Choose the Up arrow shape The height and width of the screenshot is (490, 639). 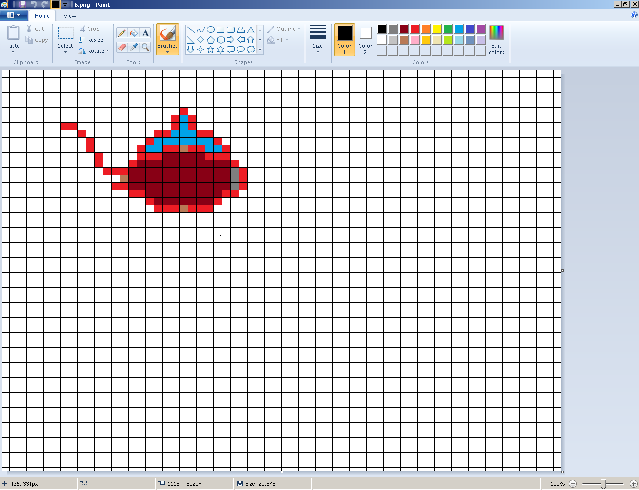[x=251, y=40]
